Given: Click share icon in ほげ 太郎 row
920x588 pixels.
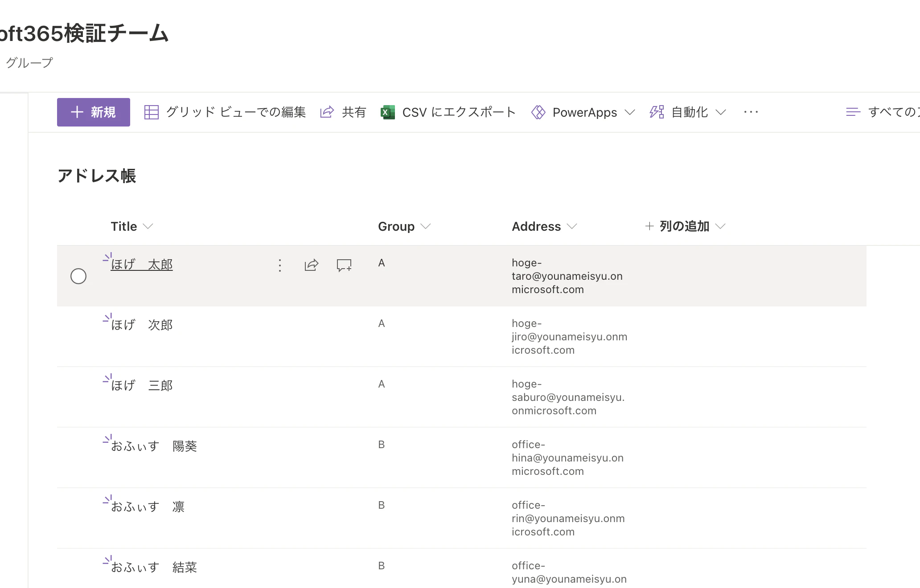Looking at the screenshot, I should pos(312,265).
